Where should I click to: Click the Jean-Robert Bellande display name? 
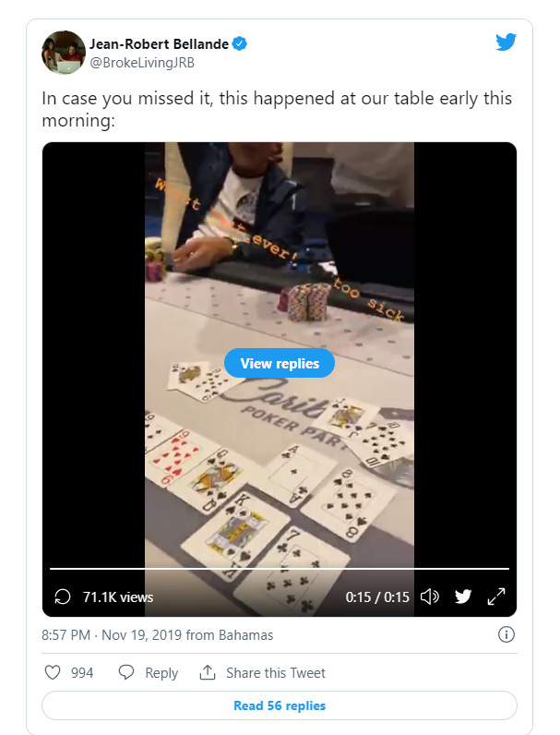point(160,44)
